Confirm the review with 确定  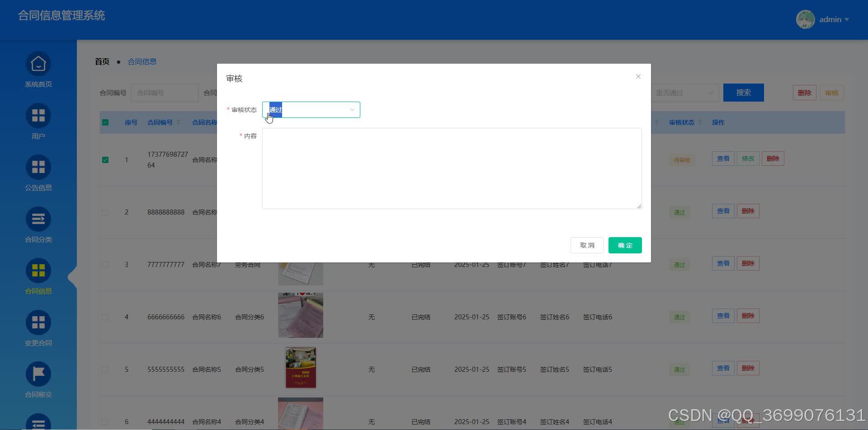click(x=625, y=245)
